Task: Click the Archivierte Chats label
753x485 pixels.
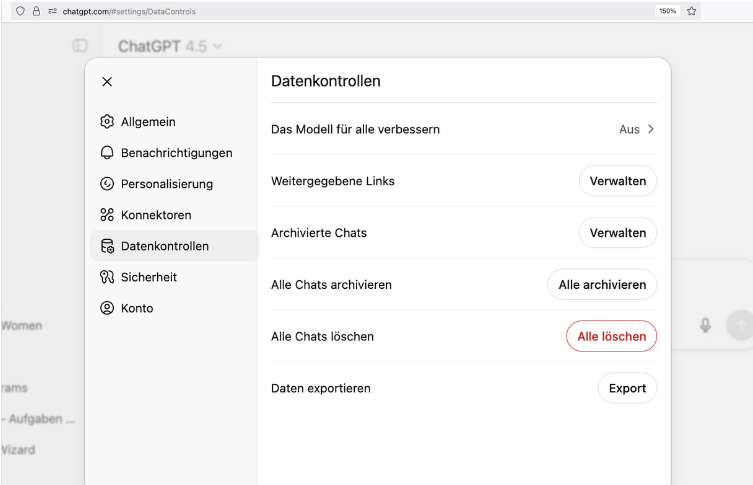Action: 319,233
